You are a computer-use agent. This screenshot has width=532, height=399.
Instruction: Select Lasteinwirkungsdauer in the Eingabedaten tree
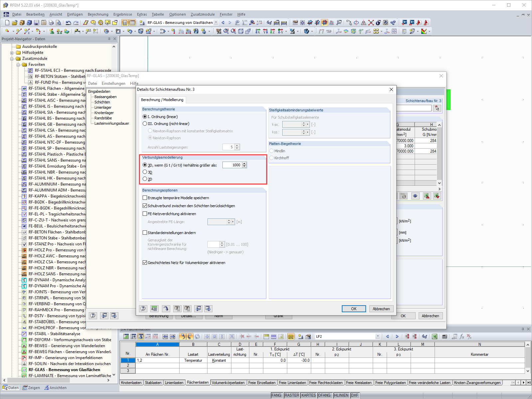[112, 123]
